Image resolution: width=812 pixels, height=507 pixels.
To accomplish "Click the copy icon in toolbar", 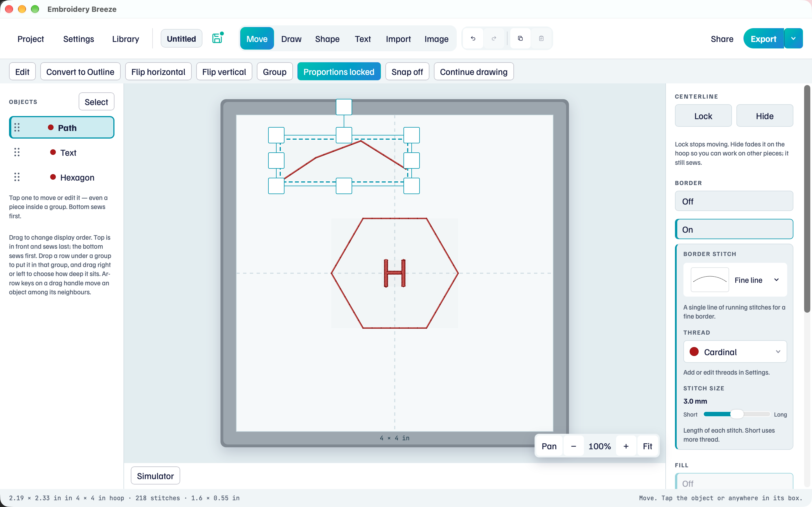I will point(520,39).
